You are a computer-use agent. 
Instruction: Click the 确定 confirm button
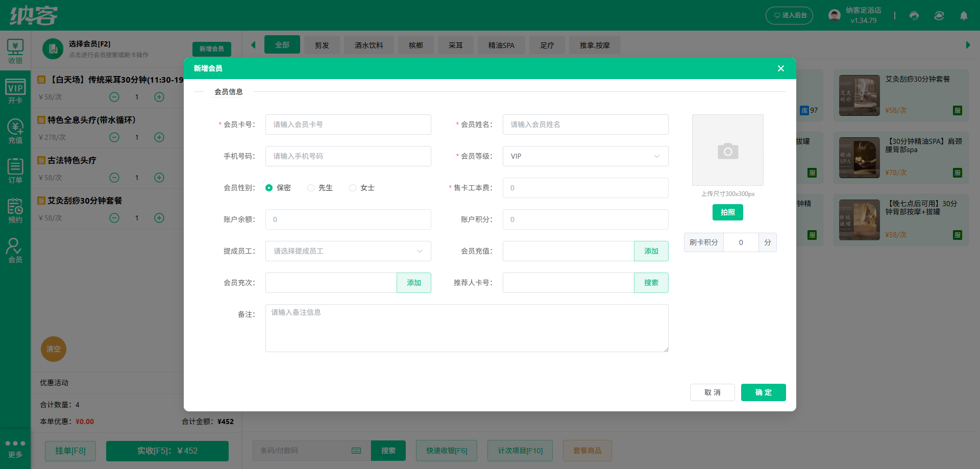point(764,392)
